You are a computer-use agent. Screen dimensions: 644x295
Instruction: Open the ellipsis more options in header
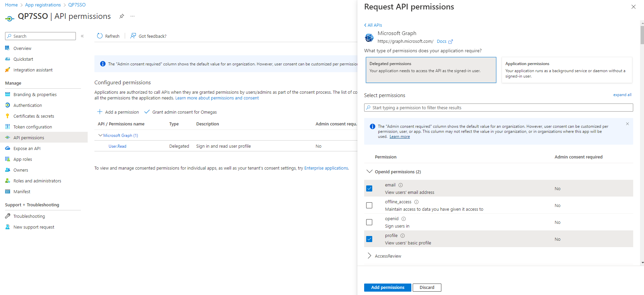[x=133, y=16]
